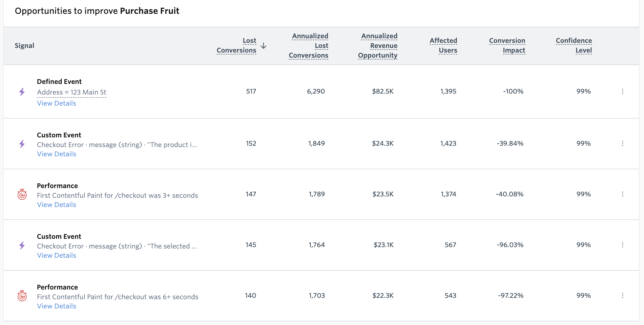Click lightning icon beside 'The selected' Checkout Error
Viewport: 644px width, 325px height.
[22, 245]
